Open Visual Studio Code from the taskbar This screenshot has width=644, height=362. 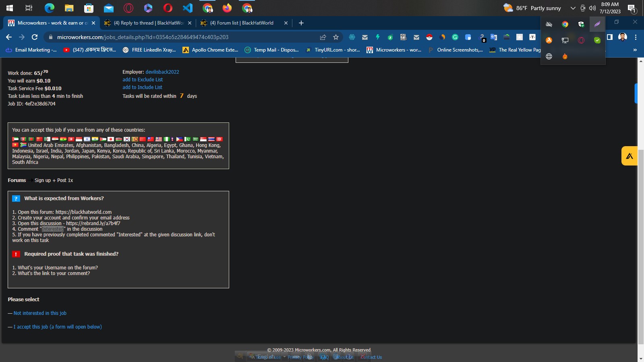(188, 8)
